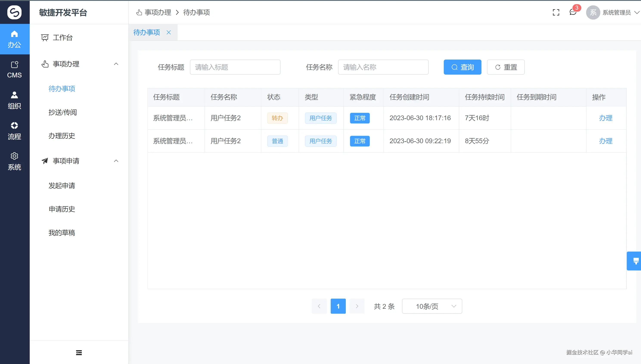Collapse the 事项办理 menu group
The image size is (641, 364).
[x=116, y=64]
